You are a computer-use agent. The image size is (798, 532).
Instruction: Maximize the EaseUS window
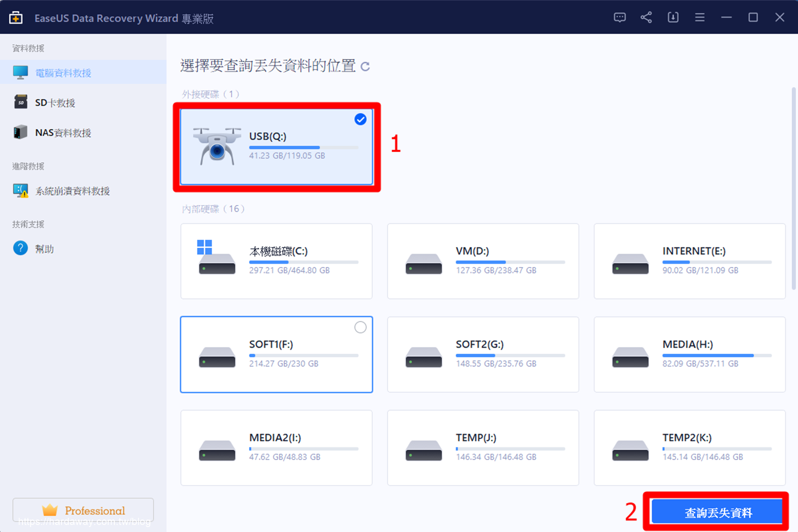point(753,17)
